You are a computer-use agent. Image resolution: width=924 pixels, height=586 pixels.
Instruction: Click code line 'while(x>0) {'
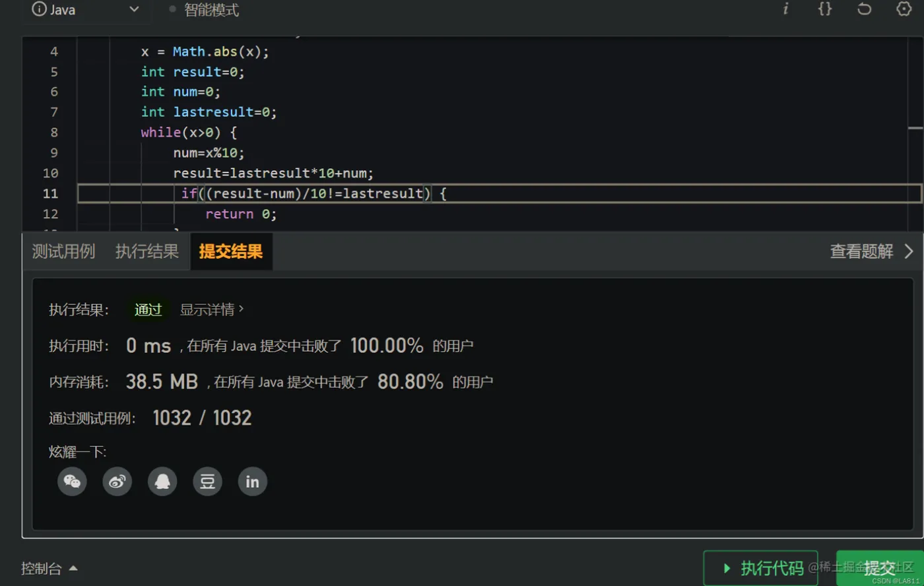(189, 133)
